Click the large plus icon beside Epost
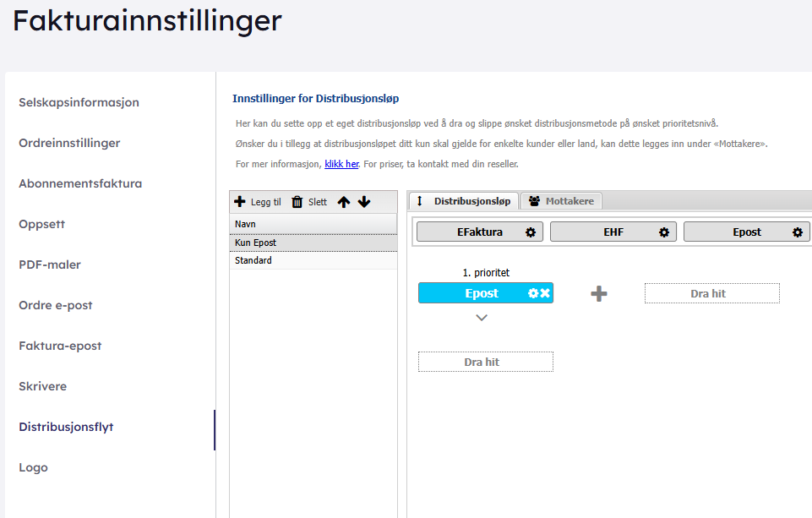Viewport: 812px width, 518px height. [599, 293]
